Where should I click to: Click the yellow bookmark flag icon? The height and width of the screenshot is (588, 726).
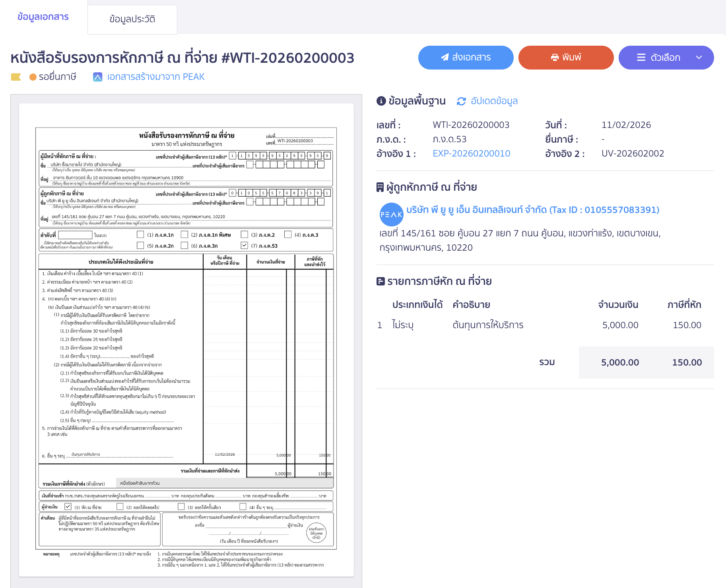[16, 77]
